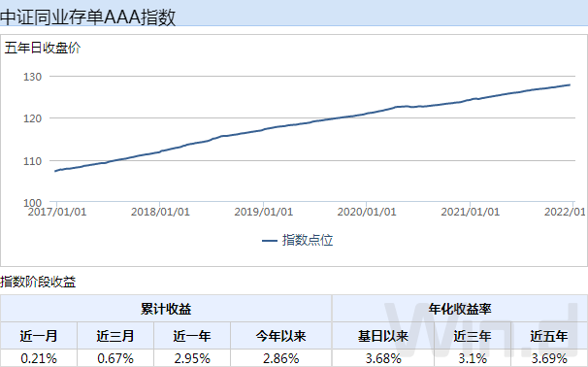Click the 2020/01/01 x-axis label
The width and height of the screenshot is (588, 367).
[x=367, y=212]
